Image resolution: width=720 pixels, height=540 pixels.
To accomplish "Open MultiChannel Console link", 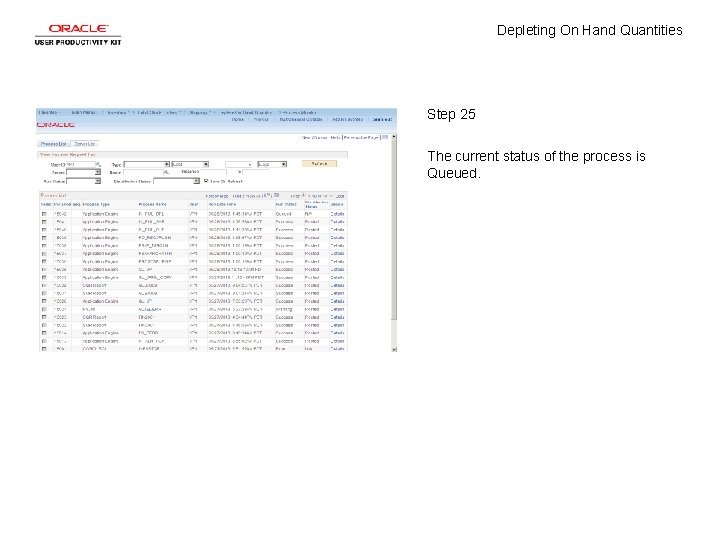I will [301, 119].
